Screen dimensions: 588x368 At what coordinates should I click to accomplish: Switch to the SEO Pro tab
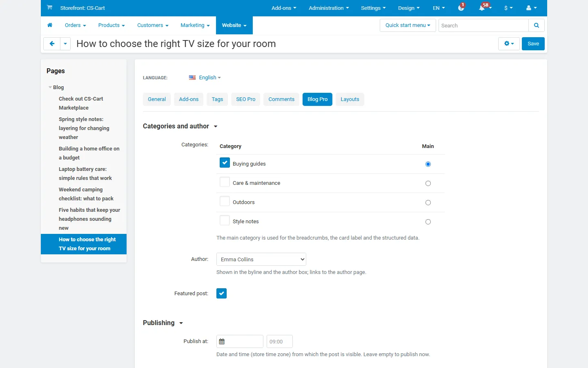(x=246, y=99)
